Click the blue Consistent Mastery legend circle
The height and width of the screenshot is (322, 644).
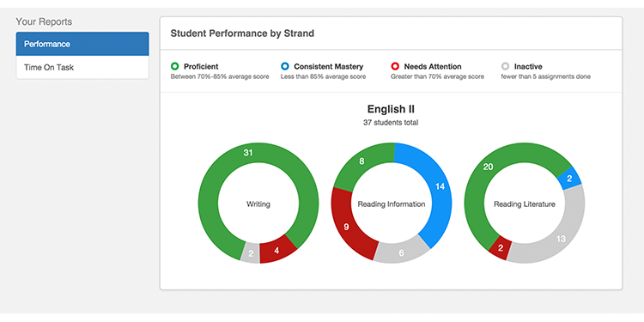(x=285, y=66)
